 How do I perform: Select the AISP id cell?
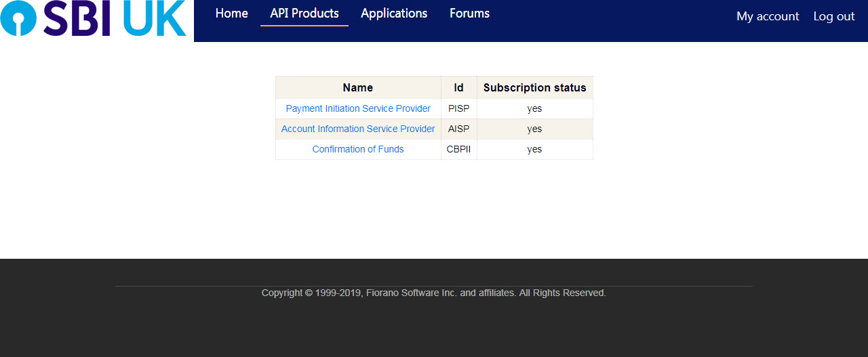click(459, 129)
